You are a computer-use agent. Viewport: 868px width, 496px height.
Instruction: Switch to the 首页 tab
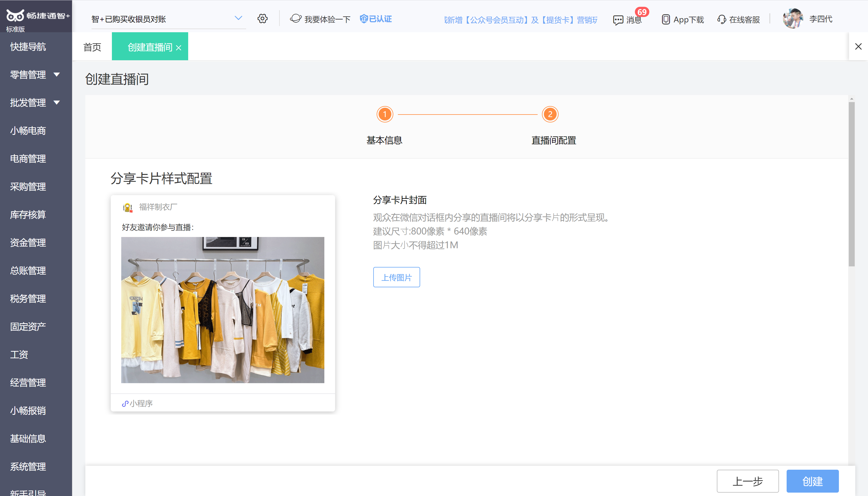click(x=92, y=47)
